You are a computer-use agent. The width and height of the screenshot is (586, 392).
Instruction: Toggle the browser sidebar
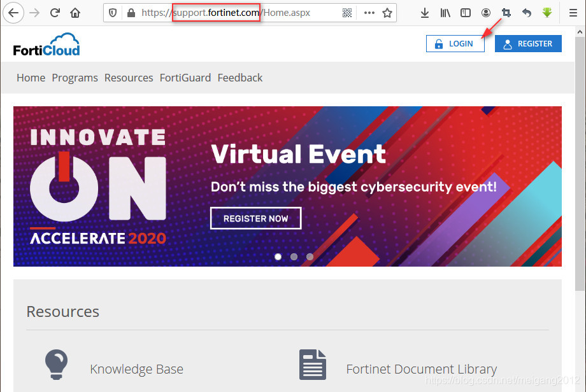[x=465, y=13]
